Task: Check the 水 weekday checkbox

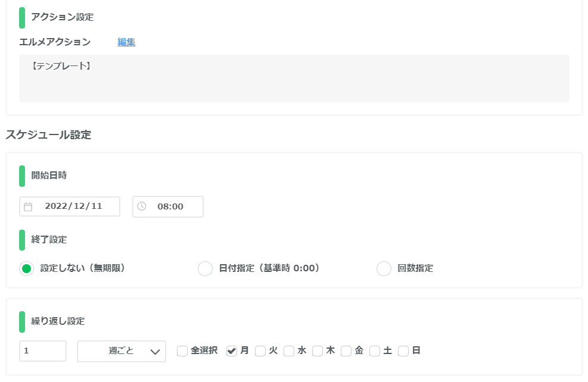Action: 289,351
